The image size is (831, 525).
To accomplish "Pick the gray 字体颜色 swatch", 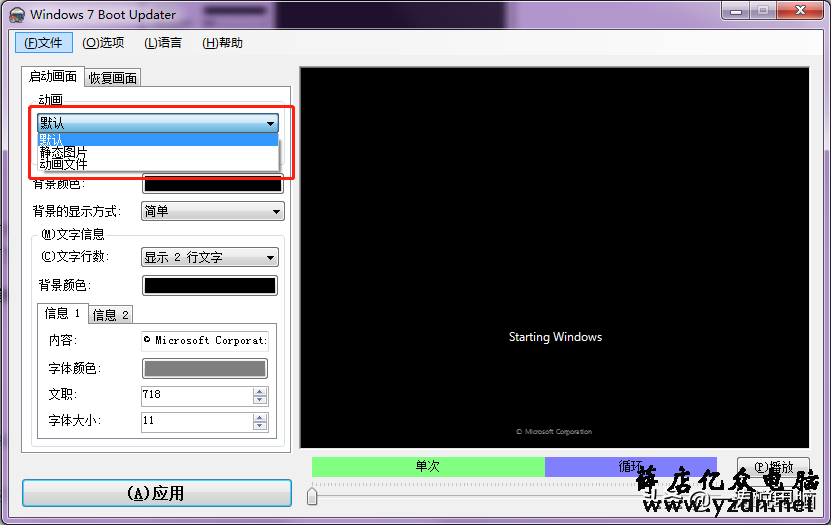I will click(x=205, y=369).
